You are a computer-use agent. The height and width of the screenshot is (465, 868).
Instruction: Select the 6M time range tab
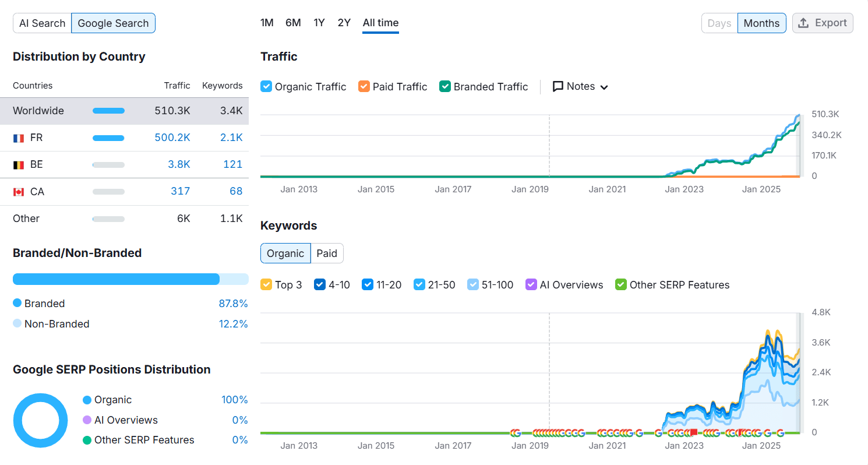(293, 23)
